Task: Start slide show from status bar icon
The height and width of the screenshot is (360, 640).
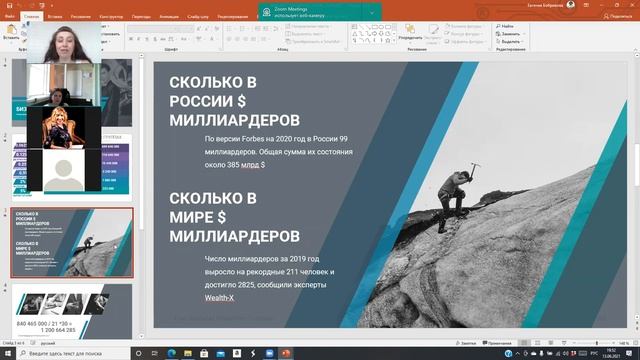Action: 564,343
